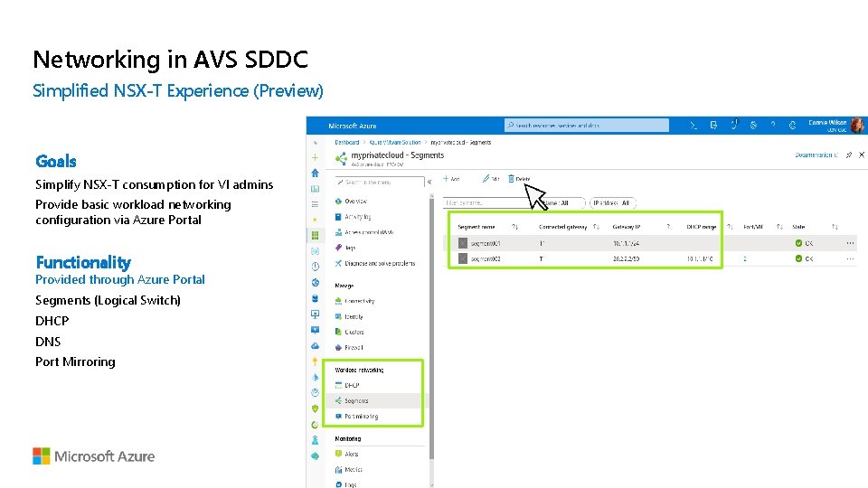Open the Favorites star icon
Viewport: 868px width, 488px height.
click(315, 220)
